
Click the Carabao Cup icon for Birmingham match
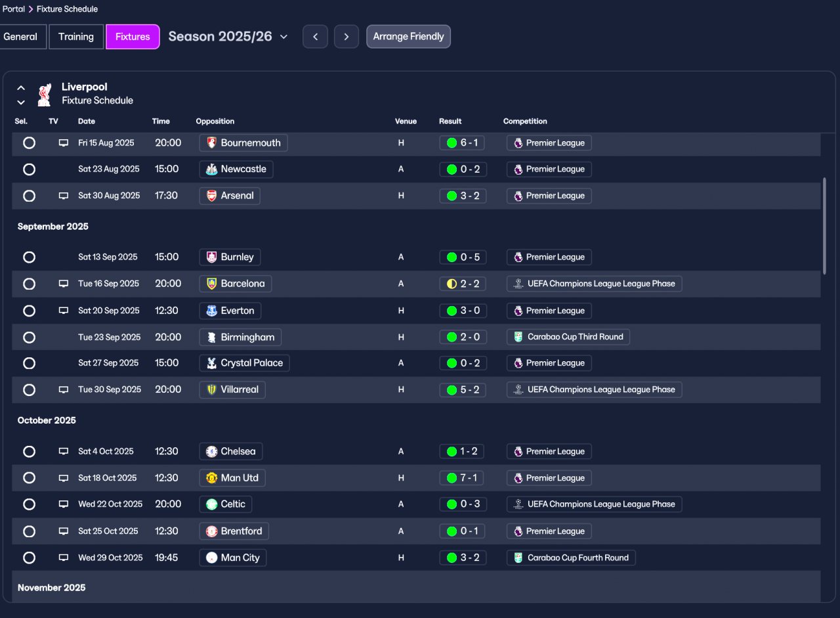[518, 337]
